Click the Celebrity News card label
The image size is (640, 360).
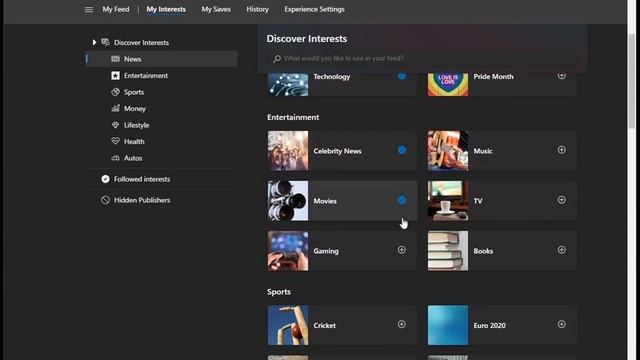pyautogui.click(x=337, y=151)
